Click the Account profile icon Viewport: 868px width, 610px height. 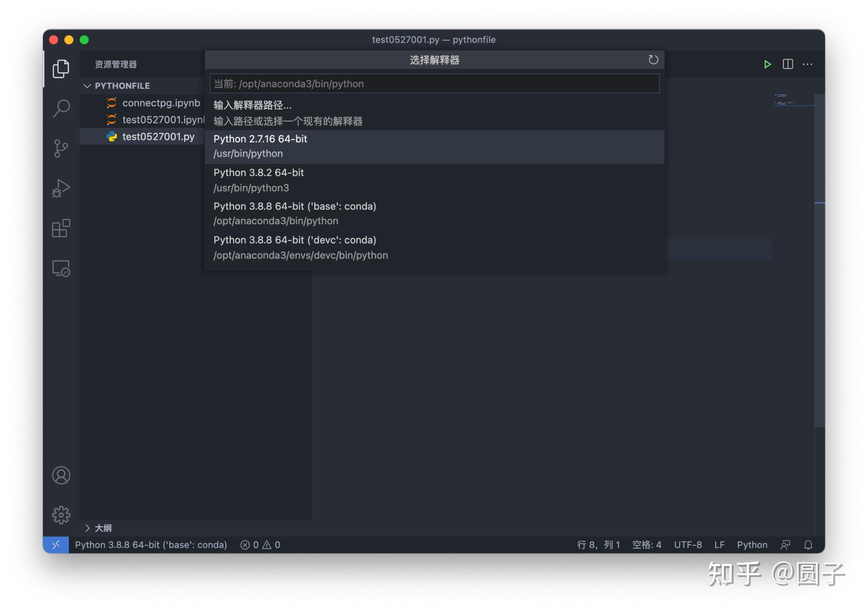coord(61,475)
